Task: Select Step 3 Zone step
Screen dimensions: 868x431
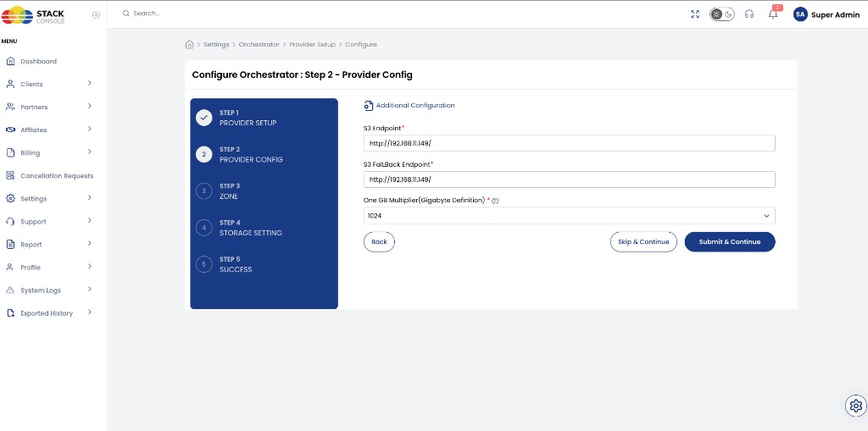Action: coord(218,191)
